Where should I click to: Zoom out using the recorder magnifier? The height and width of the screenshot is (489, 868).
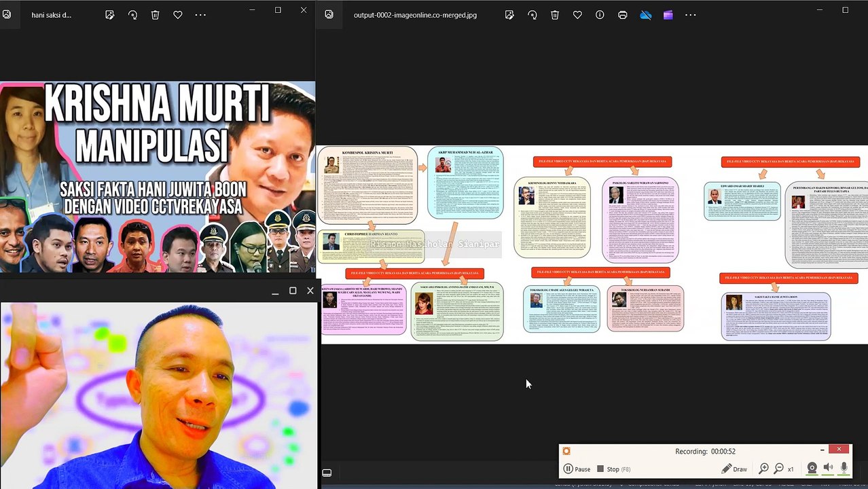tap(779, 469)
